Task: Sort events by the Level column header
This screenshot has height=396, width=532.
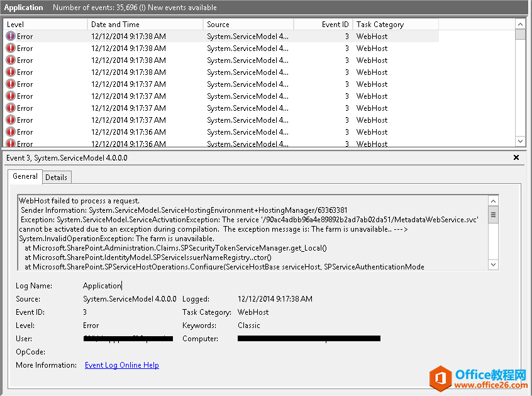Action: [45, 25]
